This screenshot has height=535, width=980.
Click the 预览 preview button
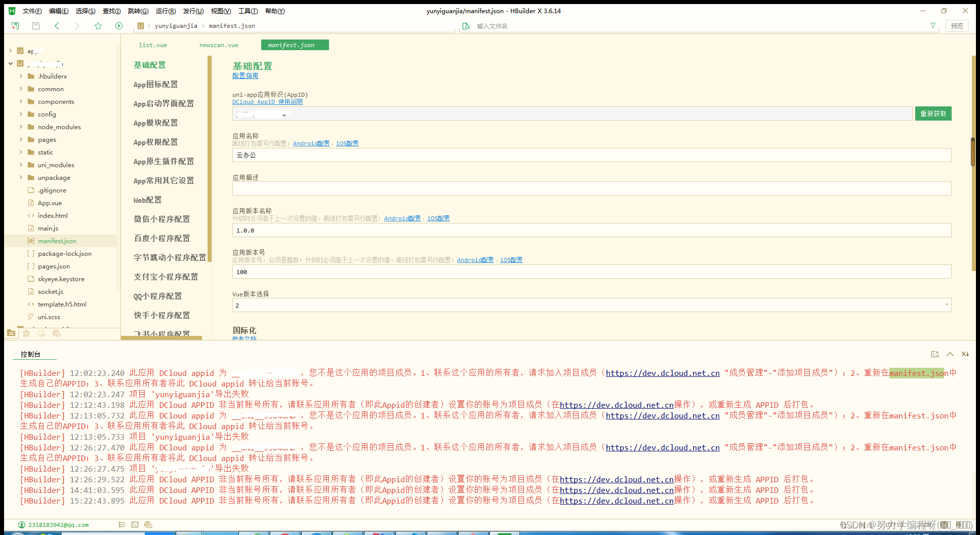pyautogui.click(x=957, y=26)
